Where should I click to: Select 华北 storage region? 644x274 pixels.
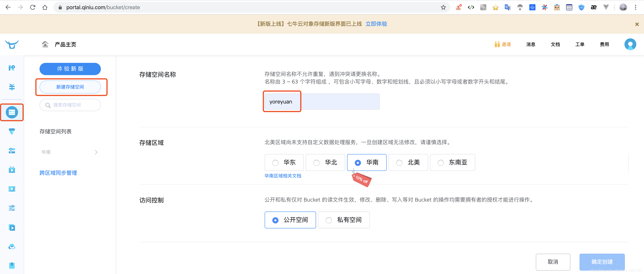(x=325, y=162)
